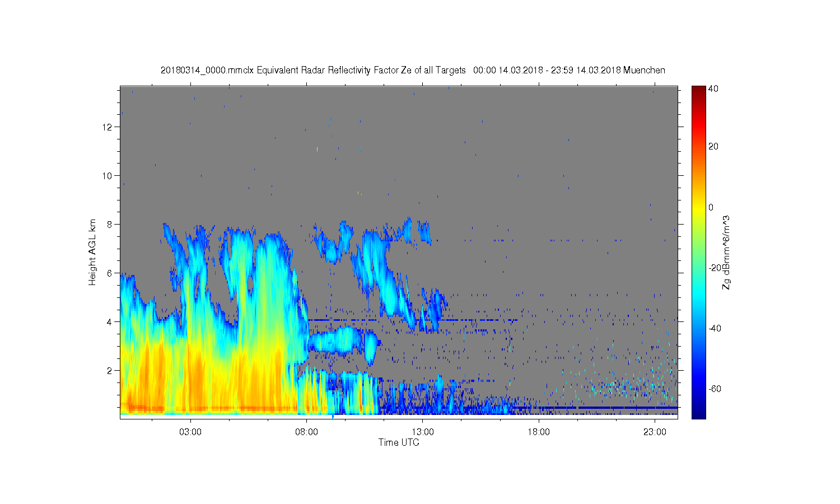Click the plot title starting with 20180314_0000.mmclx
This screenshot has height=504, width=840.
click(x=413, y=70)
